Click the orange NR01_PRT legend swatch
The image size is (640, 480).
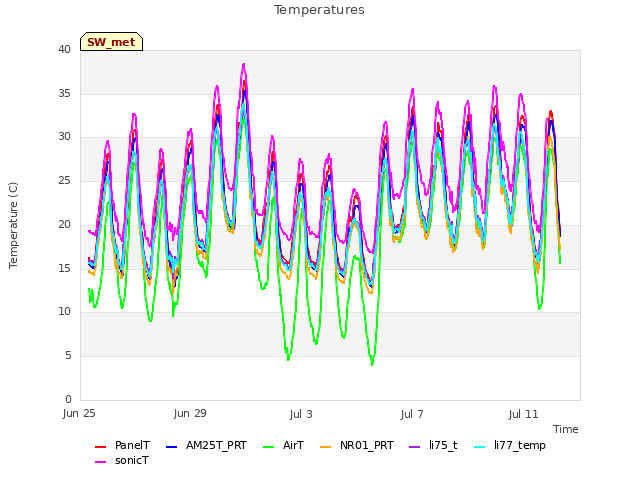click(x=325, y=447)
